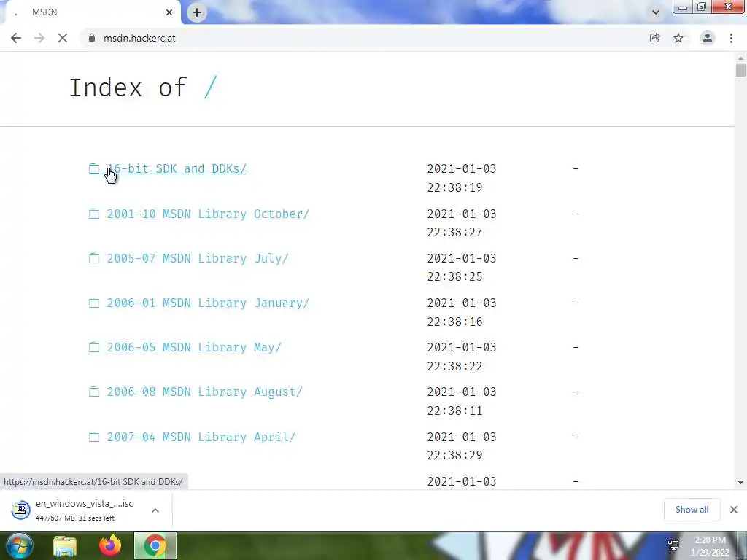
Task: Click the scrollbar up arrow
Action: pos(740,58)
